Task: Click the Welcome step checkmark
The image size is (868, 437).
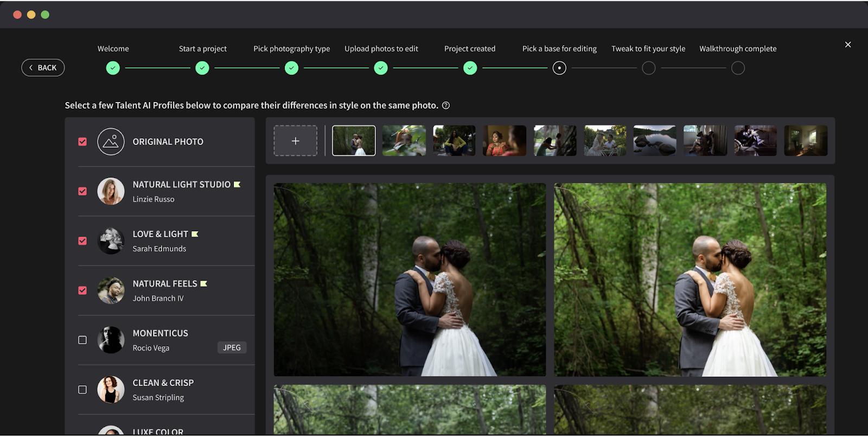Action: (113, 68)
